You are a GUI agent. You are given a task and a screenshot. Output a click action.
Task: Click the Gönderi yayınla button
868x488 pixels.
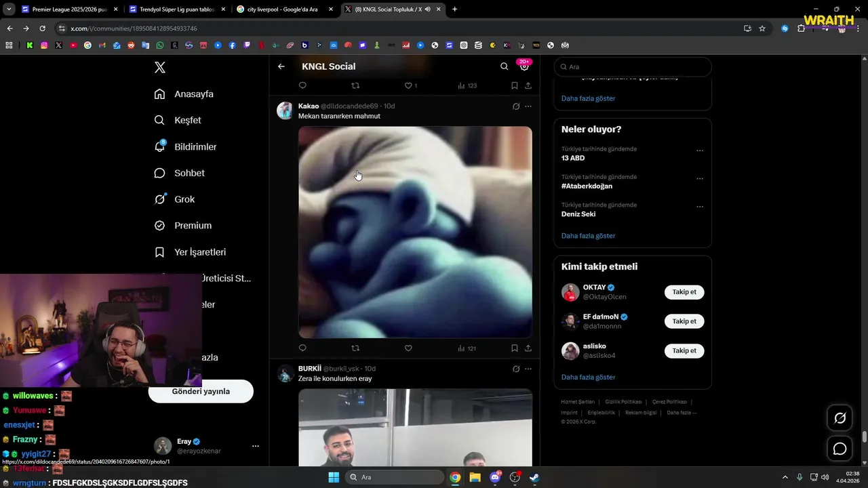[x=201, y=392]
